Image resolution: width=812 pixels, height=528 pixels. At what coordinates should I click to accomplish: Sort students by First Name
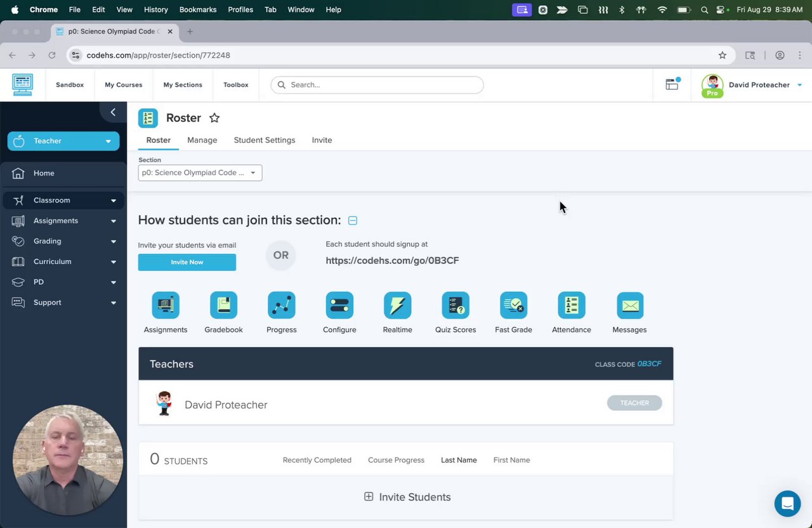(512, 460)
